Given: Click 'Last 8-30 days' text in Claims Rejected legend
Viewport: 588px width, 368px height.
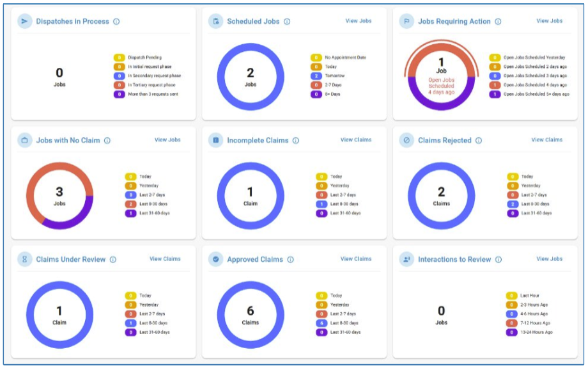Looking at the screenshot, I should click(x=535, y=204).
